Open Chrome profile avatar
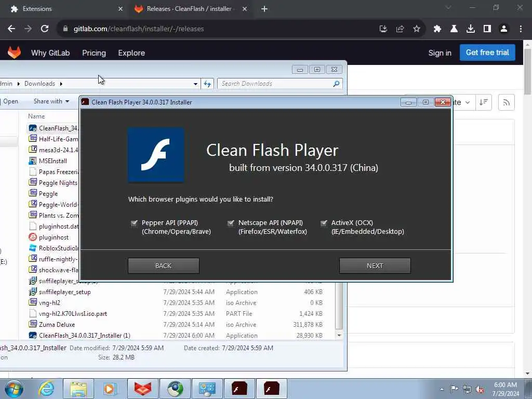 (504, 29)
